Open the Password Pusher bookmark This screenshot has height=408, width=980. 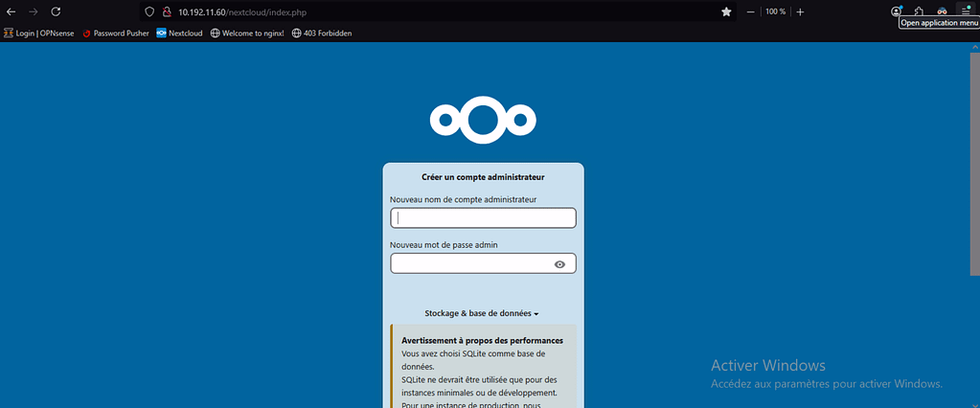pos(116,33)
